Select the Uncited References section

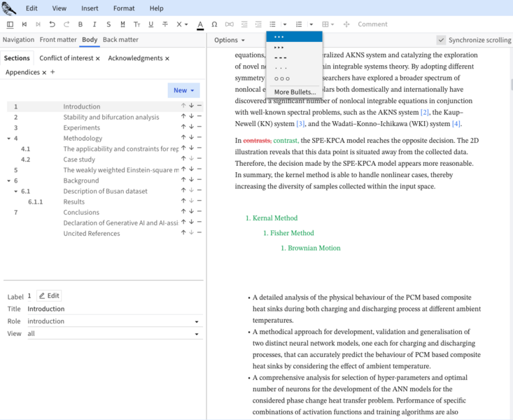(x=92, y=233)
